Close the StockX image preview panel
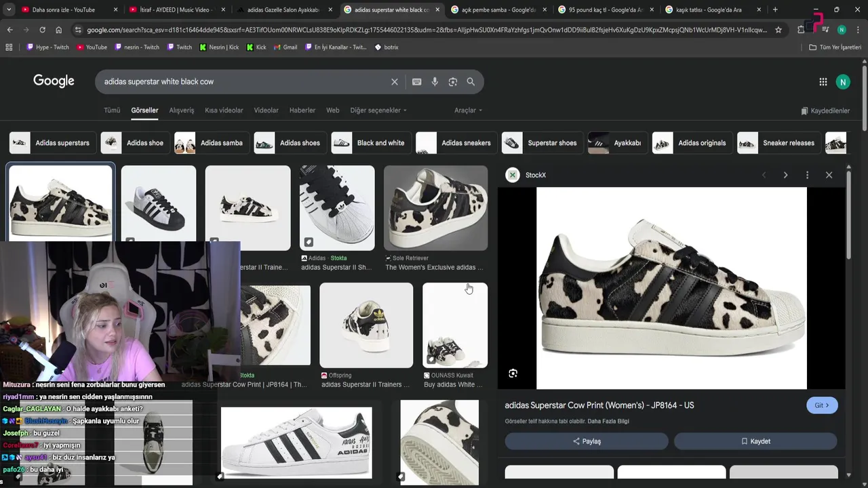This screenshot has height=488, width=868. click(829, 175)
